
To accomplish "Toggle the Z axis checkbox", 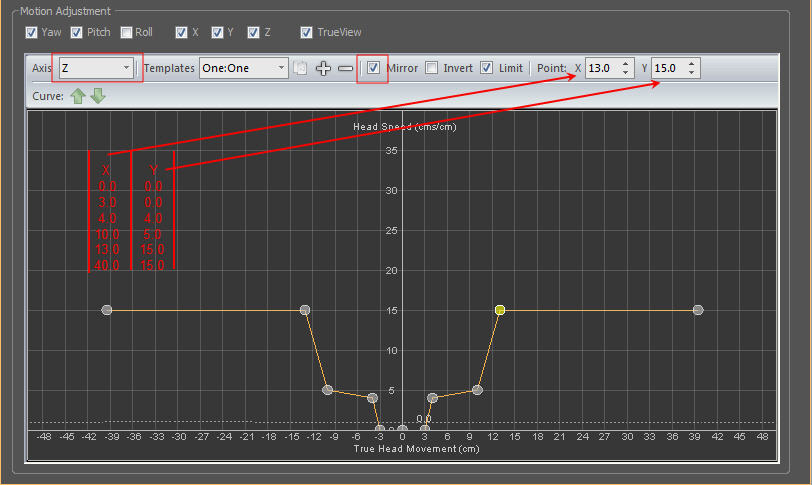I will click(x=253, y=33).
